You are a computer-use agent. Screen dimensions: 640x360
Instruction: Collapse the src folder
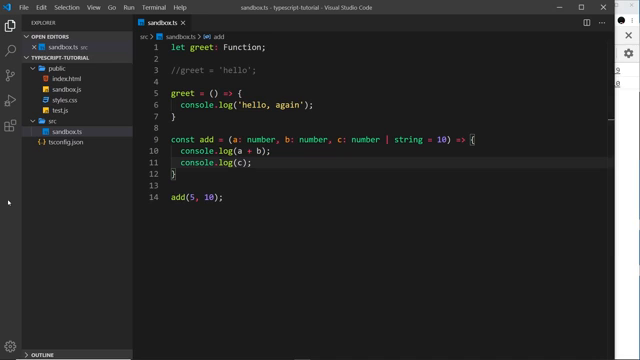33,121
